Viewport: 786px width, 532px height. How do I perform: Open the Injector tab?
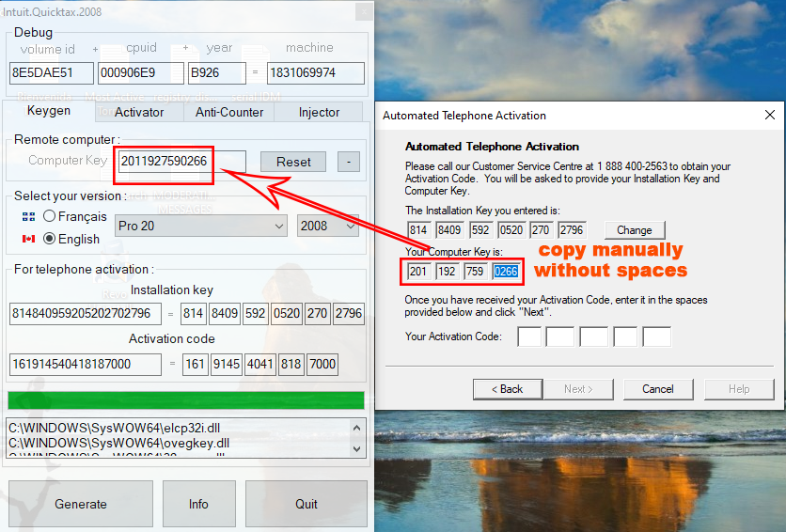click(319, 112)
